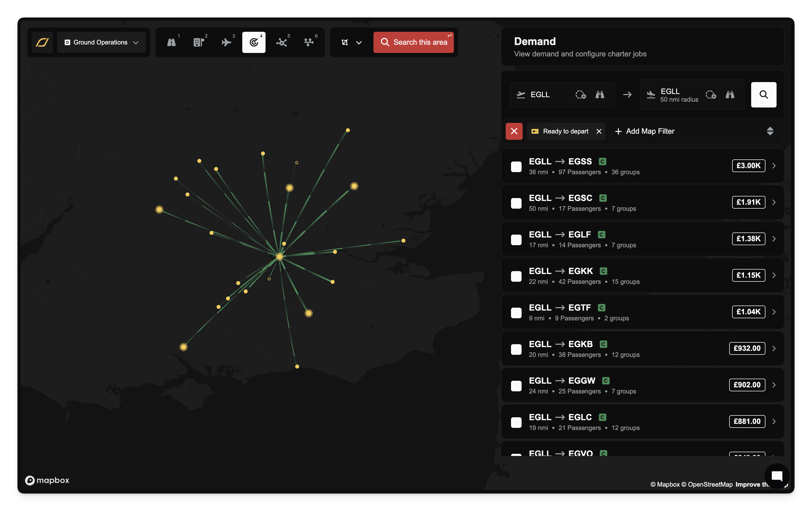Toggle the filter sort arrows expander
Image resolution: width=812 pixels, height=511 pixels.
[770, 131]
